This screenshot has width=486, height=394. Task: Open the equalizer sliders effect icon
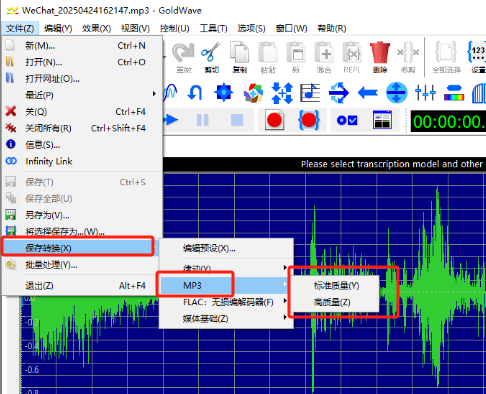click(x=425, y=92)
